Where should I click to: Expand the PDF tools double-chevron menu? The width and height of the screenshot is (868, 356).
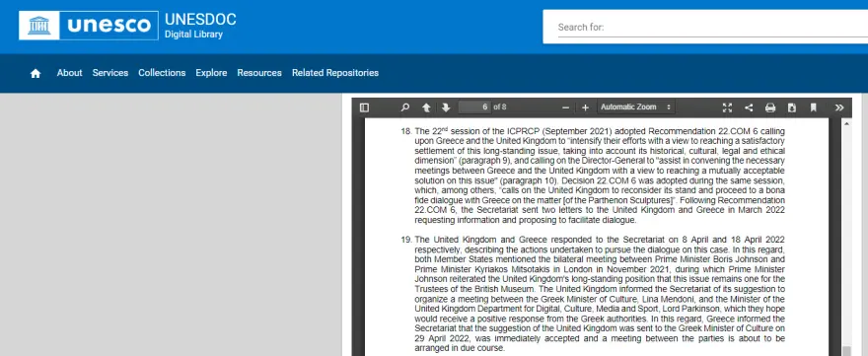point(839,107)
